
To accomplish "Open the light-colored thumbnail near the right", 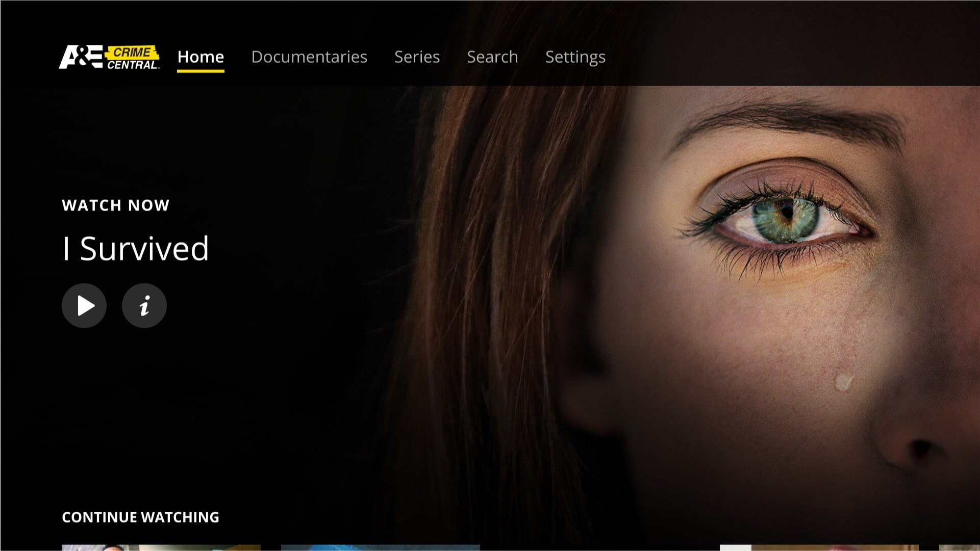I will [818, 547].
